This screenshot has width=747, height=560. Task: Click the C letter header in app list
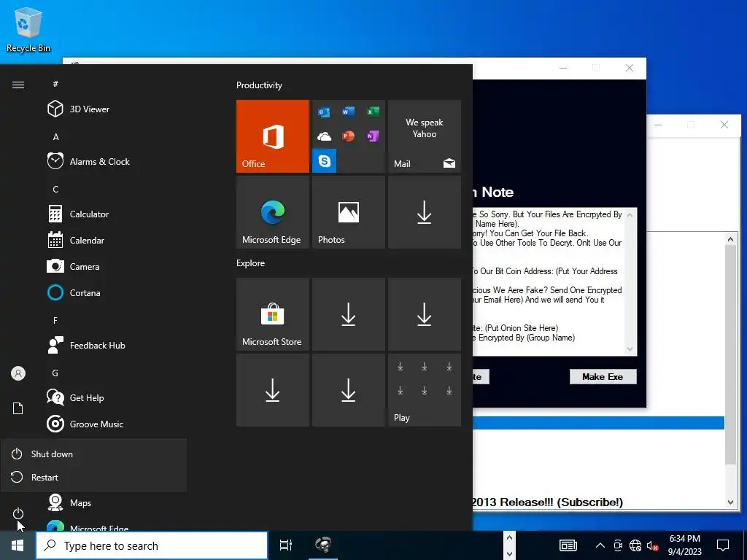tap(55, 189)
